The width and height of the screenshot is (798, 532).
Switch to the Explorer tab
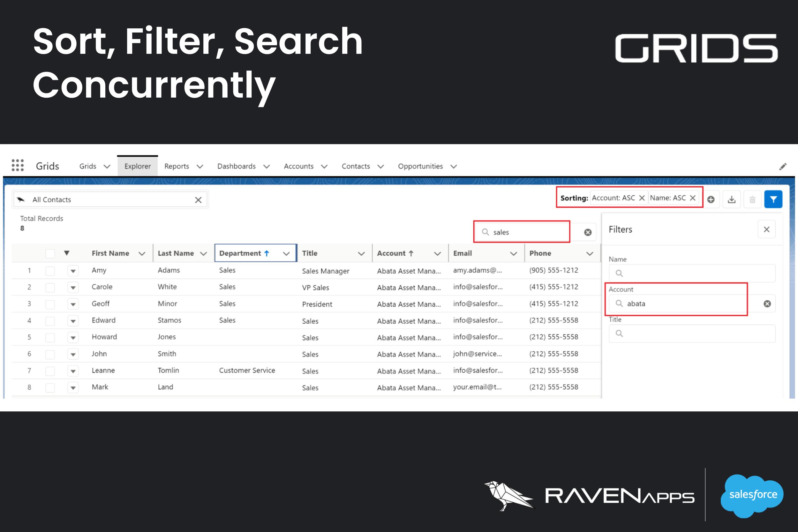click(x=137, y=166)
